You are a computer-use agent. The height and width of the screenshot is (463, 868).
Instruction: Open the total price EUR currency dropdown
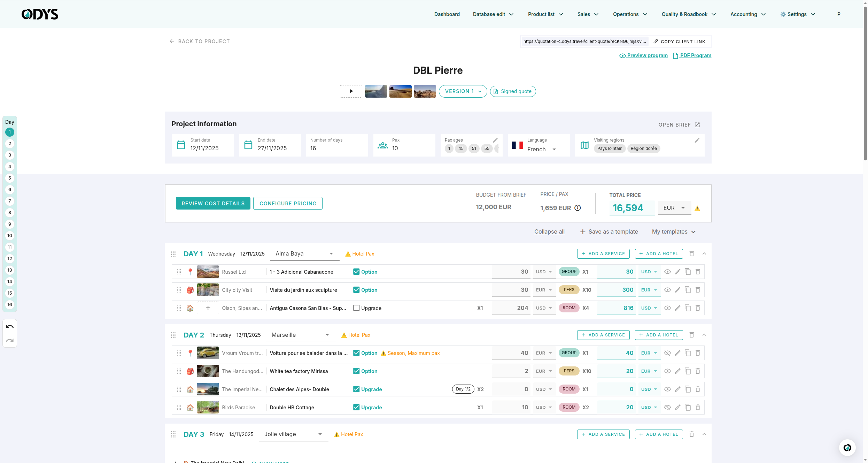[x=675, y=208]
